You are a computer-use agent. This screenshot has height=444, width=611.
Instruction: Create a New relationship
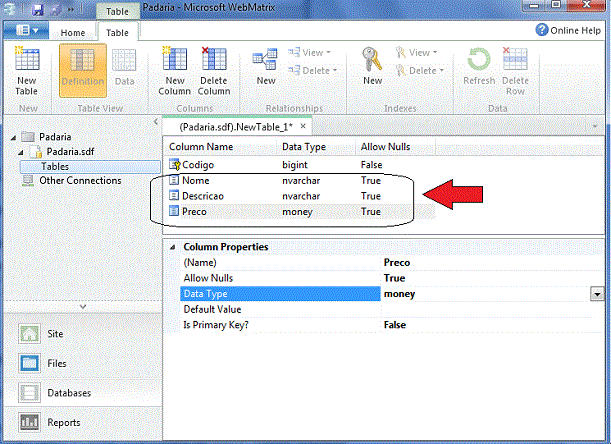pyautogui.click(x=265, y=66)
